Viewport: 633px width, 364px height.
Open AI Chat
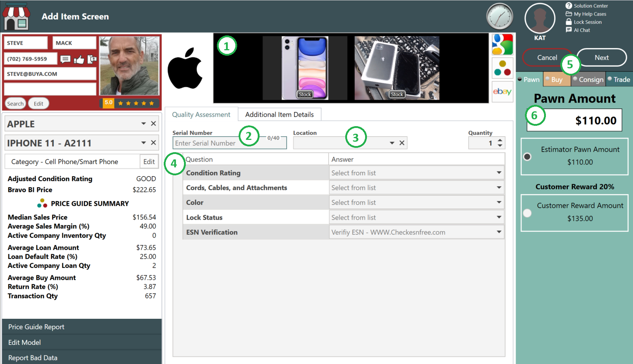[578, 30]
